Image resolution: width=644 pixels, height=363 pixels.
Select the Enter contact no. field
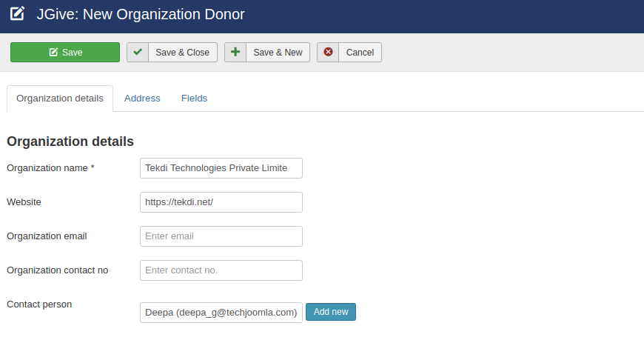pos(221,270)
